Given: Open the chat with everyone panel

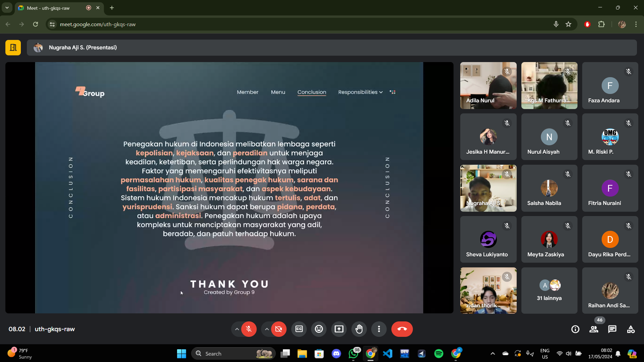Looking at the screenshot, I should [x=612, y=329].
